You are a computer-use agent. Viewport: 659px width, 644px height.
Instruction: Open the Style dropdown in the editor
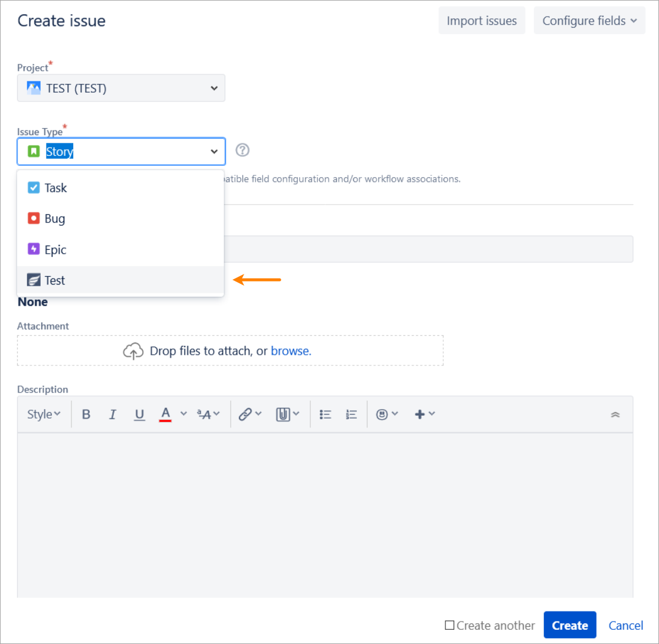coord(43,414)
